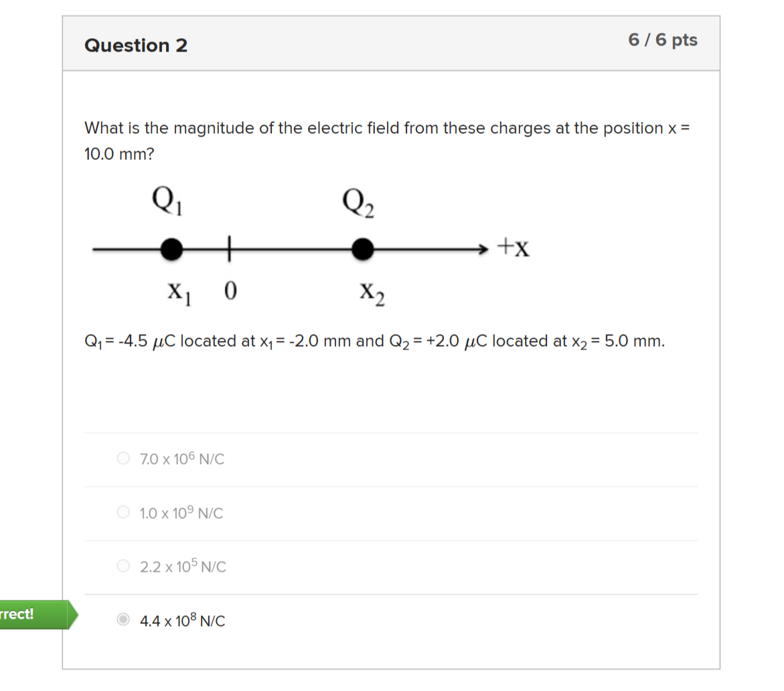This screenshot has height=691, width=784.
Task: Click the Q1 charge dot in the diagram
Action: pyautogui.click(x=172, y=248)
